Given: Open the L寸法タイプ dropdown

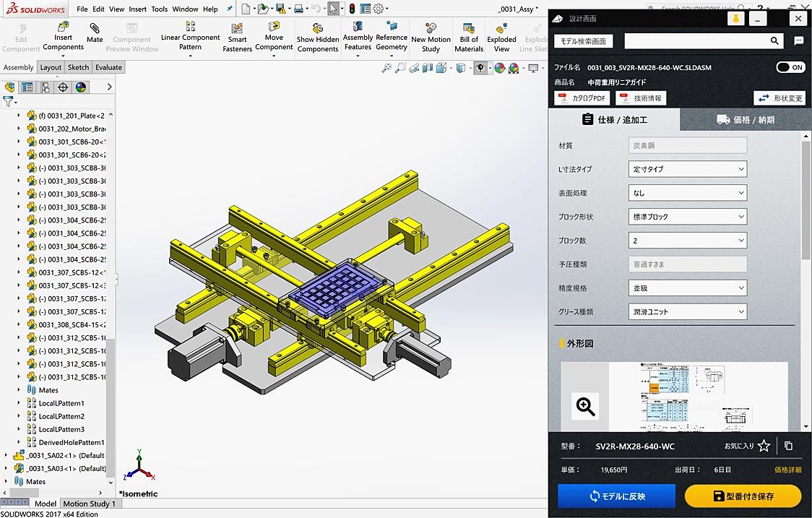Looking at the screenshot, I should point(687,169).
